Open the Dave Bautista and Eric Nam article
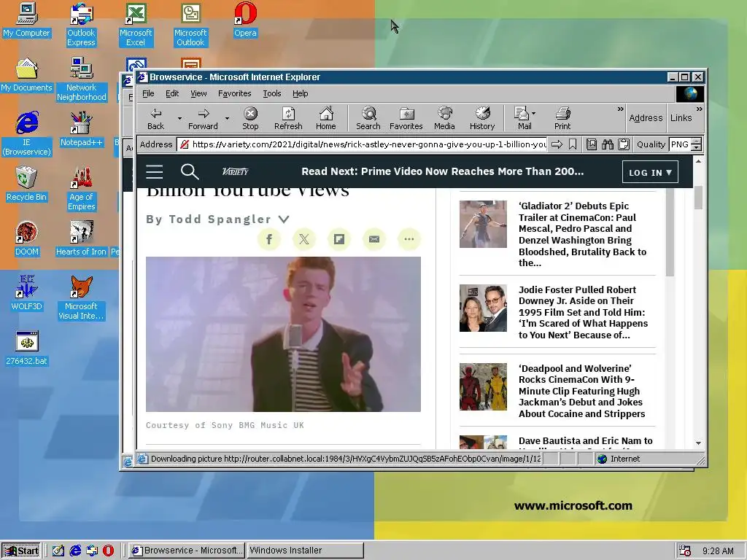 (x=586, y=442)
